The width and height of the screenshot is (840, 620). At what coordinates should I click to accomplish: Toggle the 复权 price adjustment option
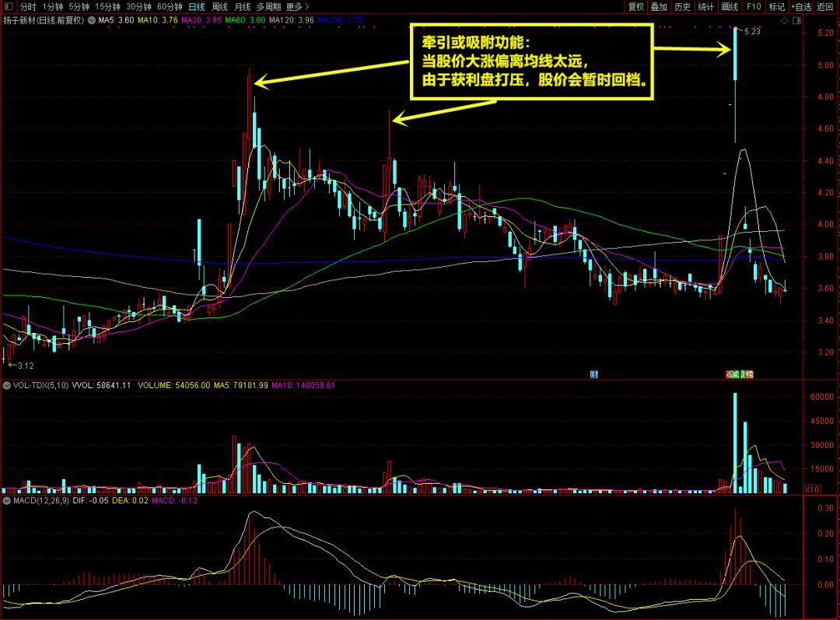[635, 6]
